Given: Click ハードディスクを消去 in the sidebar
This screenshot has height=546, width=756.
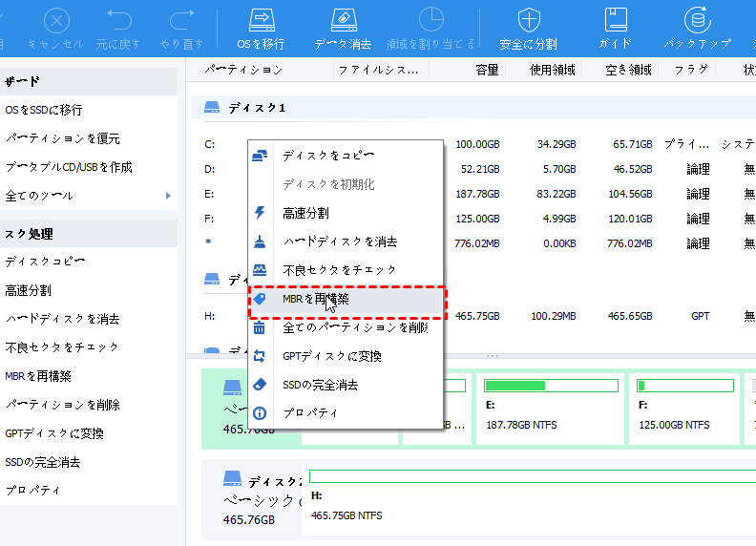Looking at the screenshot, I should (x=62, y=319).
